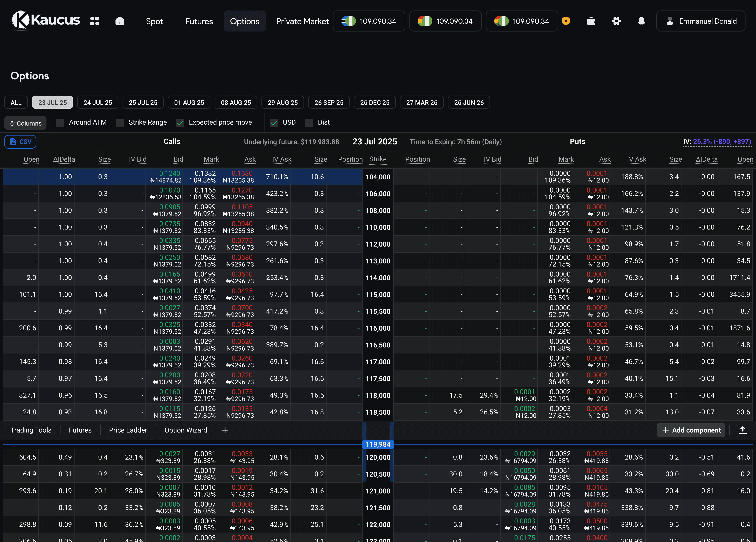Screen dimensions: 756x542
Task: Open Emmanuel Donald account menu
Action: click(701, 21)
